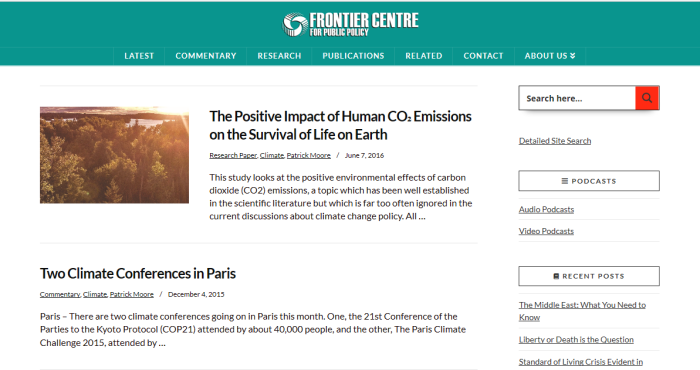Go to the Contact page
700x370 pixels.
point(483,56)
